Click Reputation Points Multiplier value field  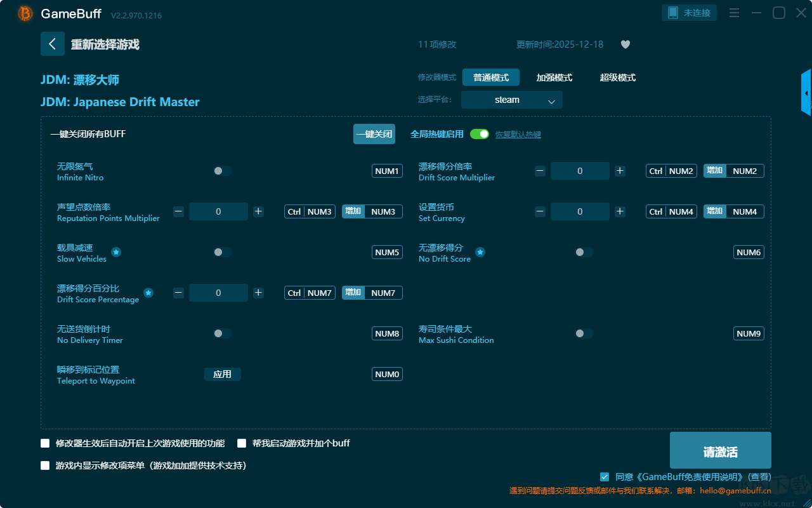(x=218, y=211)
